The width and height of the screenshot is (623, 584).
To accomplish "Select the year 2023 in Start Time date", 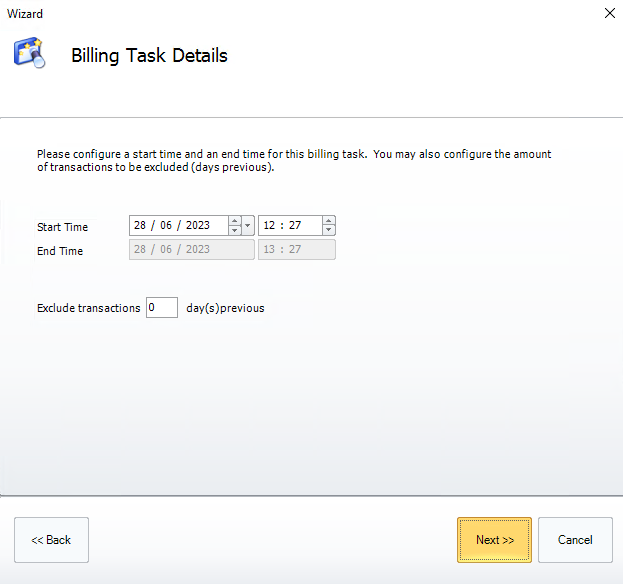I will pos(198,226).
